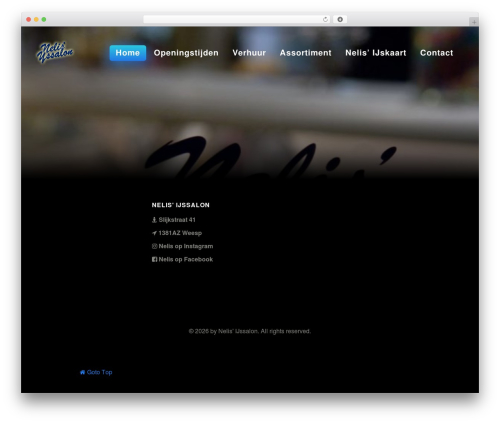Click the copyright notice text
Screen dimensions: 500x423
pyautogui.click(x=250, y=331)
